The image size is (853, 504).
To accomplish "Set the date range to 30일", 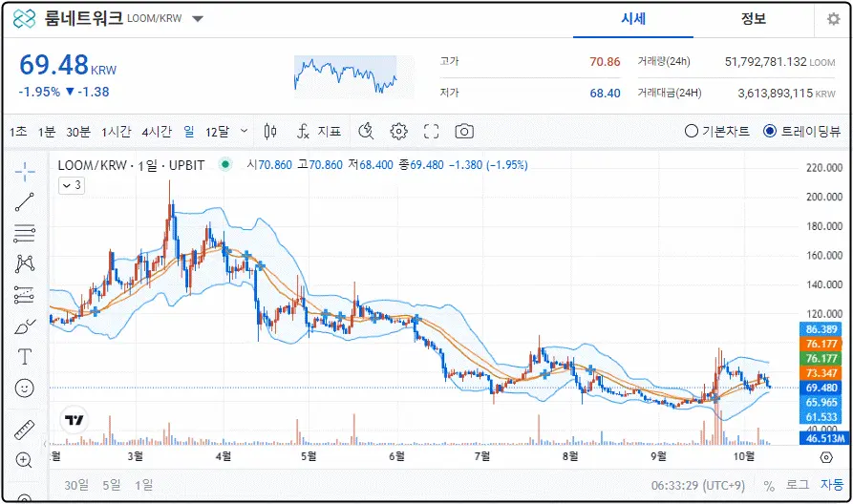I will (x=76, y=484).
